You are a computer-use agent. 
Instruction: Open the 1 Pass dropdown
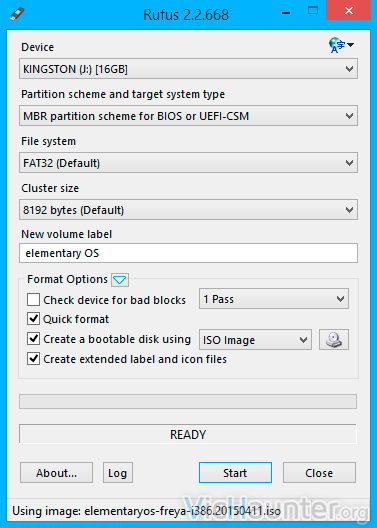click(x=274, y=299)
